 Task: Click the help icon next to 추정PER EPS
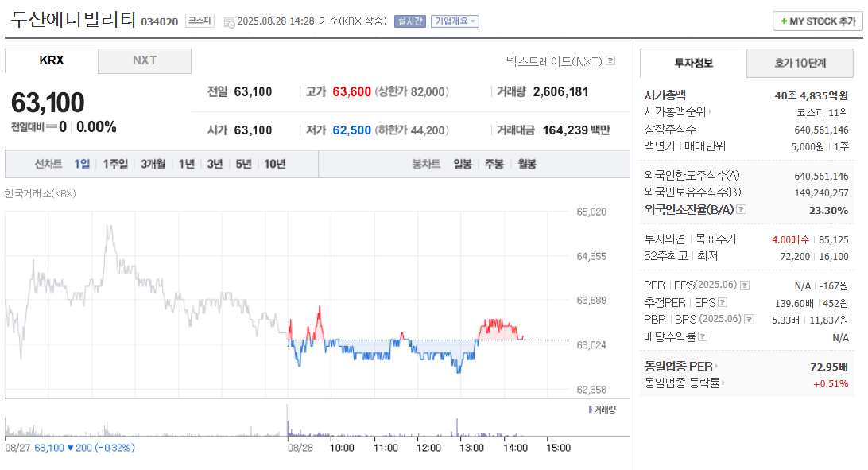coord(723,302)
